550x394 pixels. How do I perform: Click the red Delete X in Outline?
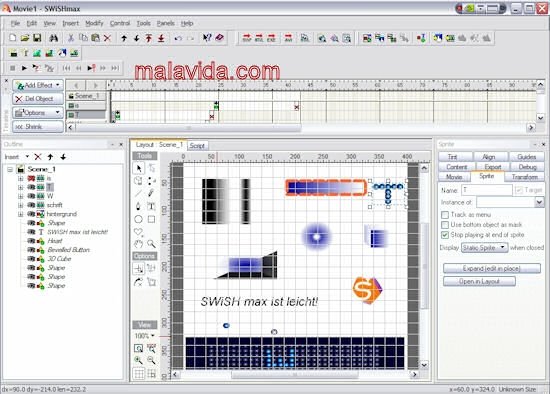pos(38,157)
